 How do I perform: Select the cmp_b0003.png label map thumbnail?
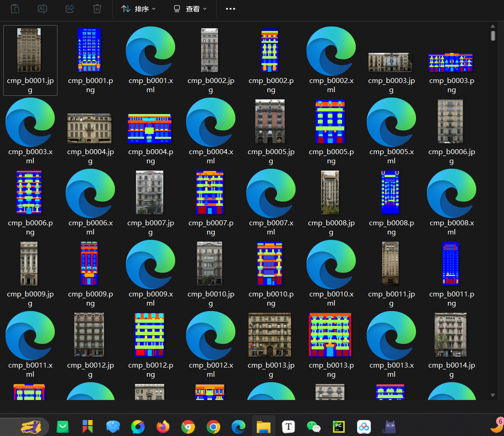(451, 62)
